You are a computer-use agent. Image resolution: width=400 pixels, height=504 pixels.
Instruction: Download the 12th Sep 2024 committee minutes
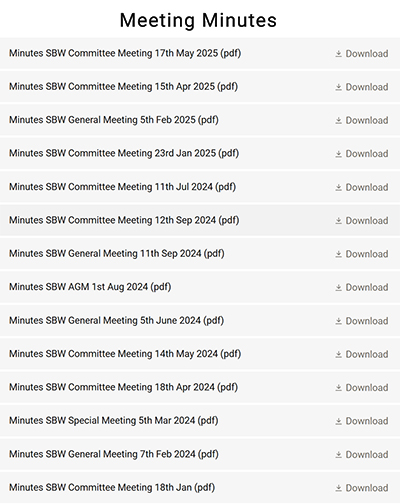tap(362, 221)
